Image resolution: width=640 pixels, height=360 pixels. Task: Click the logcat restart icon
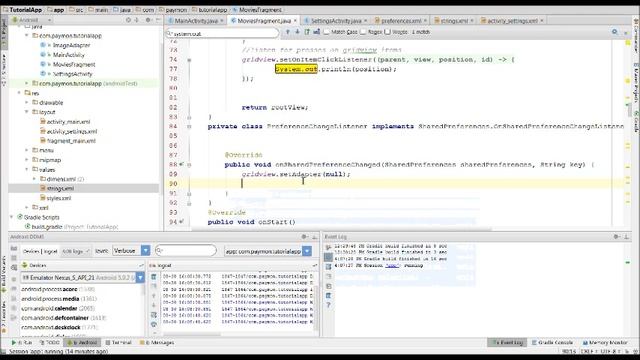pos(153,324)
